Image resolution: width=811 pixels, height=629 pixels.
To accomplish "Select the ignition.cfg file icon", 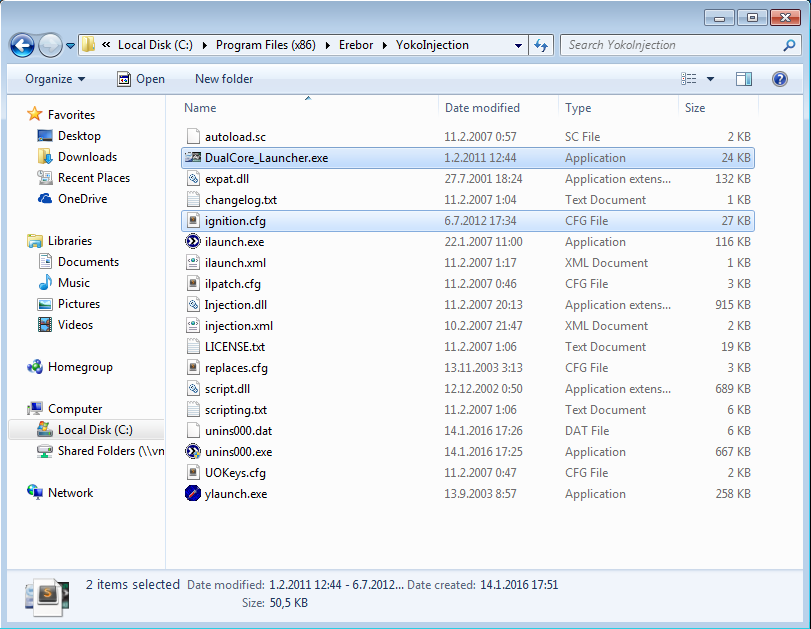I will [x=193, y=220].
